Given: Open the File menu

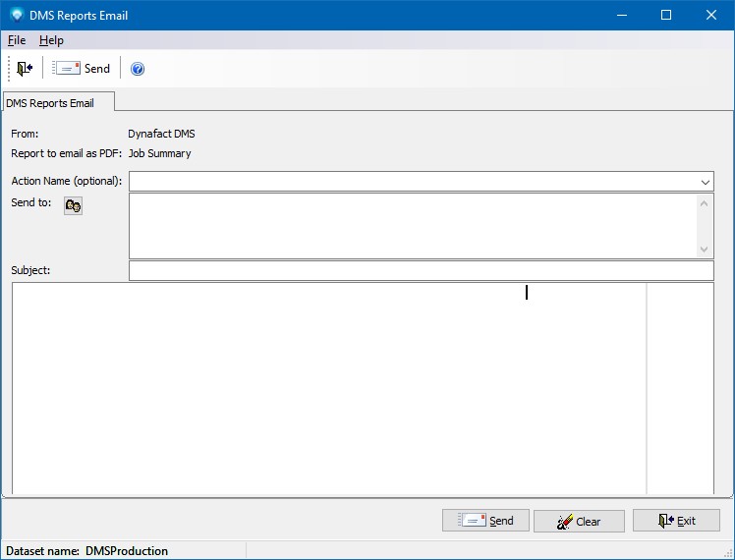Looking at the screenshot, I should (17, 40).
